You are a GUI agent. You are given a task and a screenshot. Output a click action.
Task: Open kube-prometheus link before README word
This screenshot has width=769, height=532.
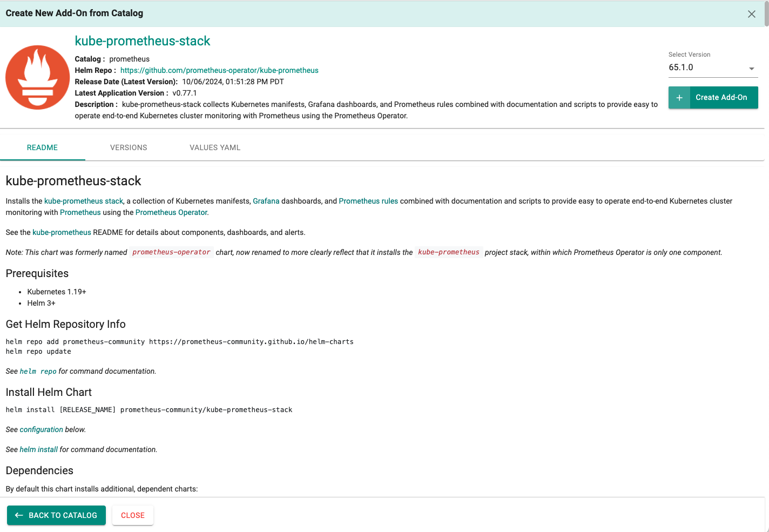pyautogui.click(x=62, y=232)
